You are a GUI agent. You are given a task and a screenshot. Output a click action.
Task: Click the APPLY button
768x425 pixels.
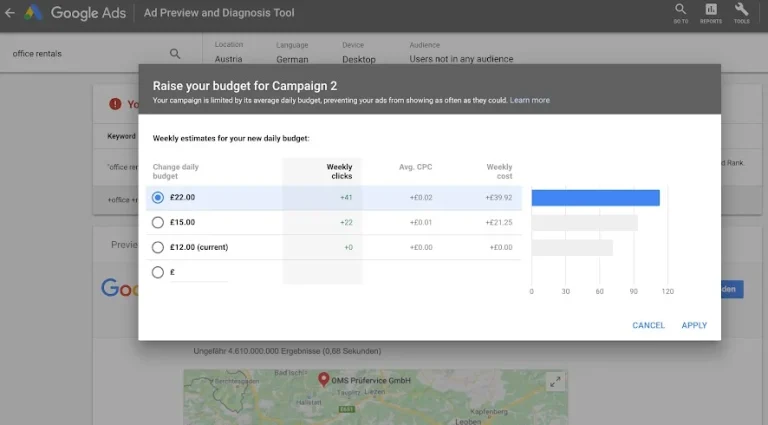(694, 325)
